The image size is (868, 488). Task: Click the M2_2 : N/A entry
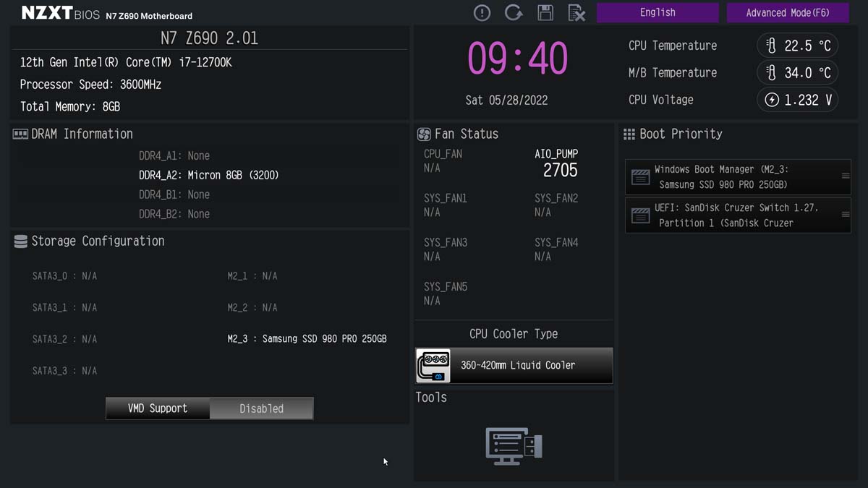[252, 308]
